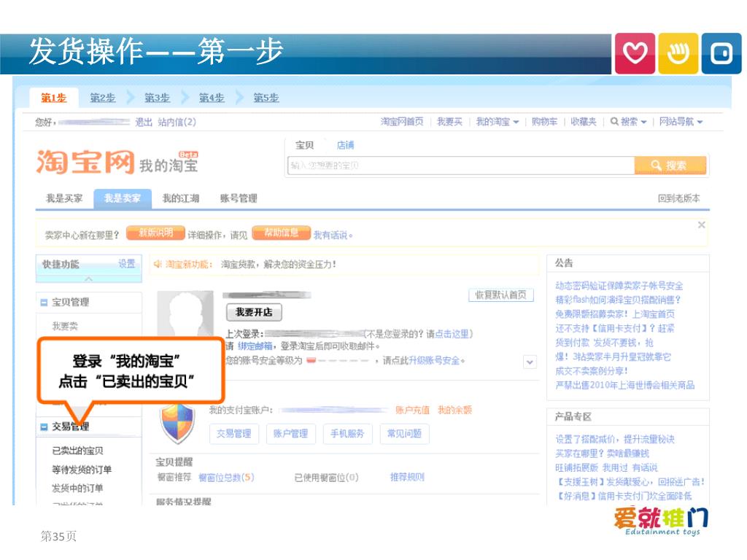The width and height of the screenshot is (747, 560).
Task: Open 发货中的订单 in the sidebar
Action: (77, 488)
